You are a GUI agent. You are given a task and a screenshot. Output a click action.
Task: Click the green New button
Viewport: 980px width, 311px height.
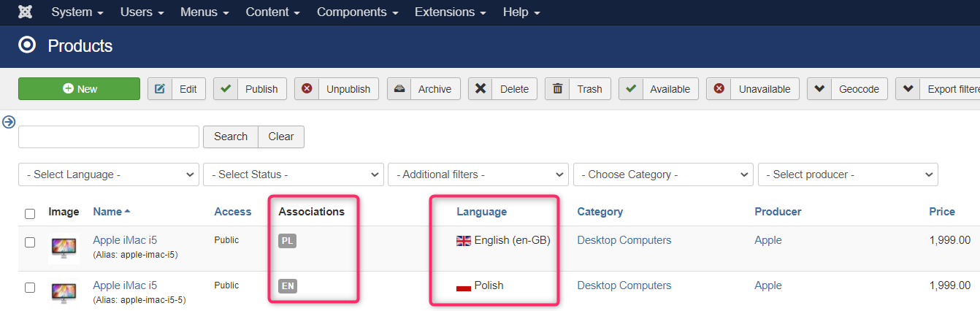click(79, 89)
